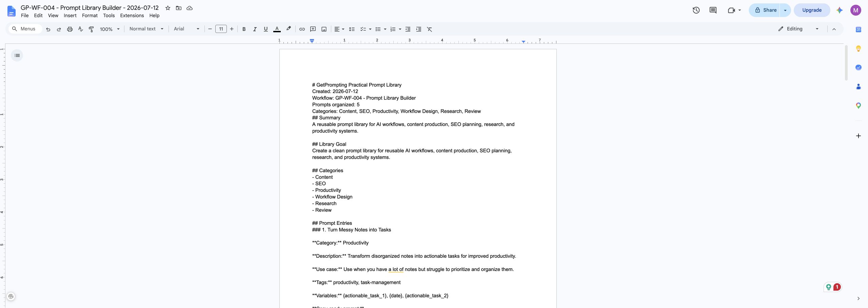This screenshot has height=308, width=868.
Task: Collapse the menus with the chevron
Action: (834, 29)
